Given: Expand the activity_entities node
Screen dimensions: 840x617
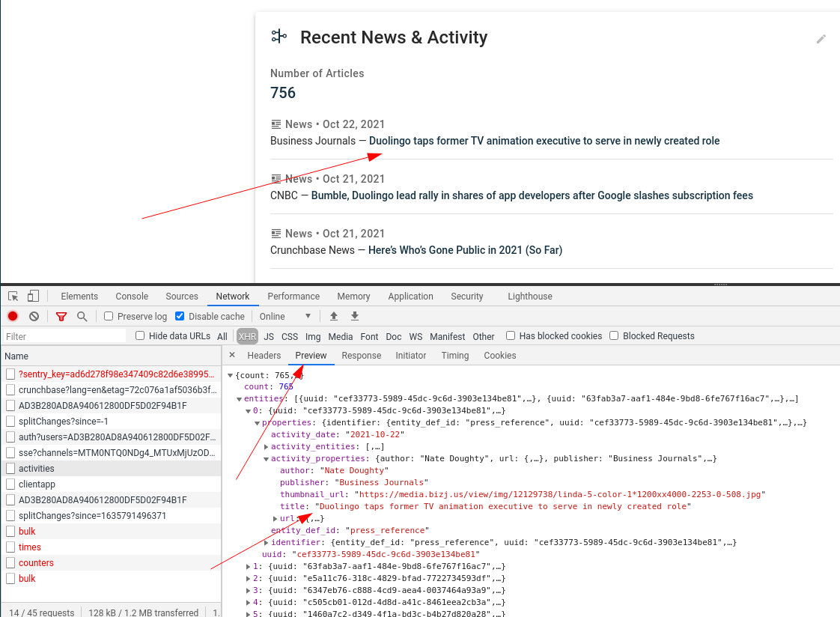Looking at the screenshot, I should (x=267, y=447).
